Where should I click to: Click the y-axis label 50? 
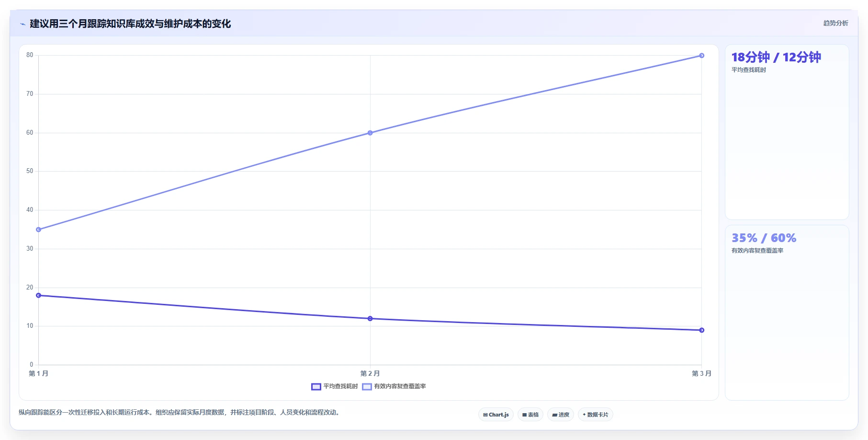pos(30,171)
